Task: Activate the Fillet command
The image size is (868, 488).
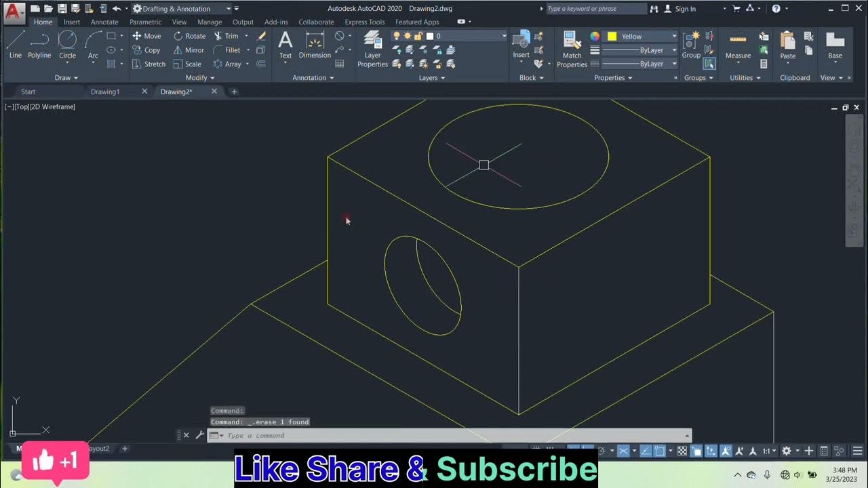Action: point(227,50)
